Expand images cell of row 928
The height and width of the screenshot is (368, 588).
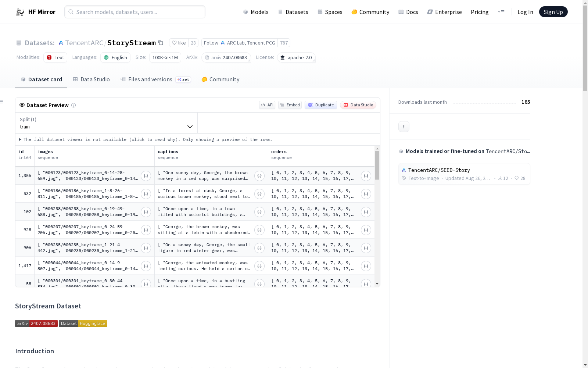tap(146, 230)
